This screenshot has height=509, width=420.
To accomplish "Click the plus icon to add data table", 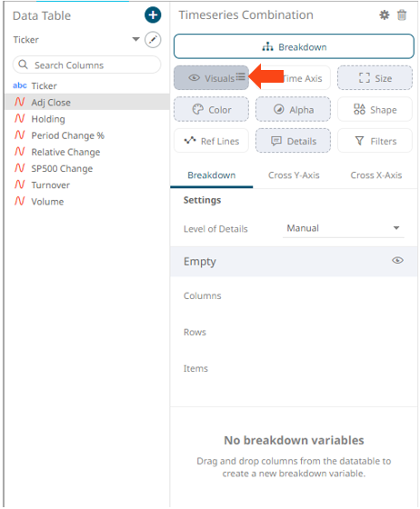I will (x=153, y=15).
